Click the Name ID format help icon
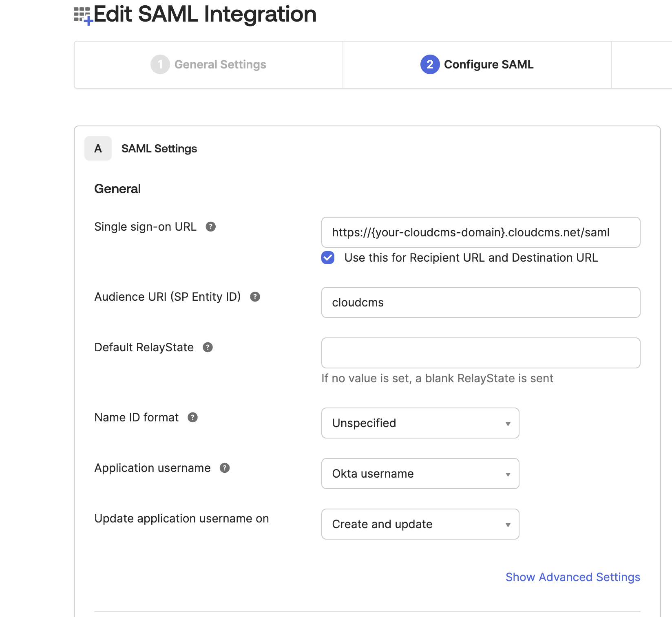Screen dimensions: 672x617 (192, 417)
